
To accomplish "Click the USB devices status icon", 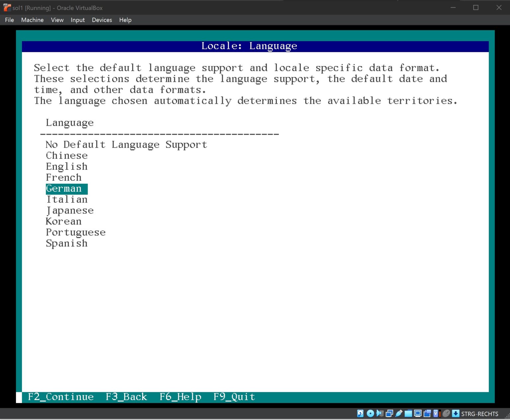I will 398,413.
